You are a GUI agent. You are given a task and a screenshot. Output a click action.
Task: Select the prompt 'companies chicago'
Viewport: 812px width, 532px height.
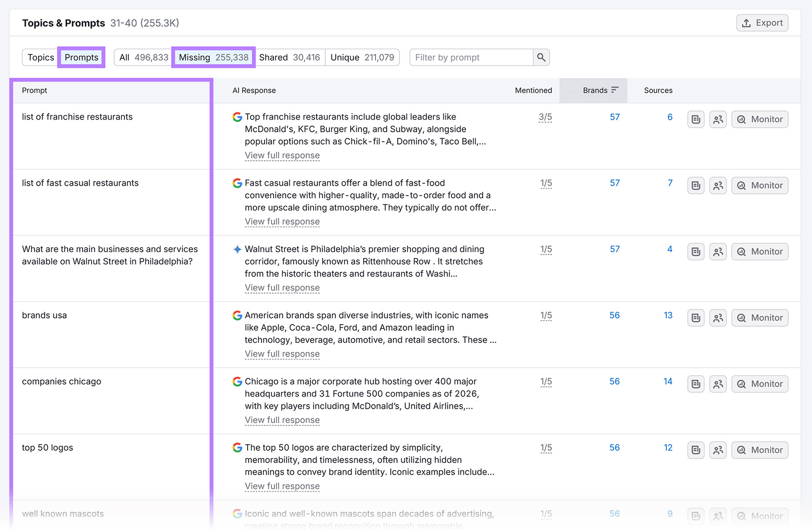[x=61, y=381]
